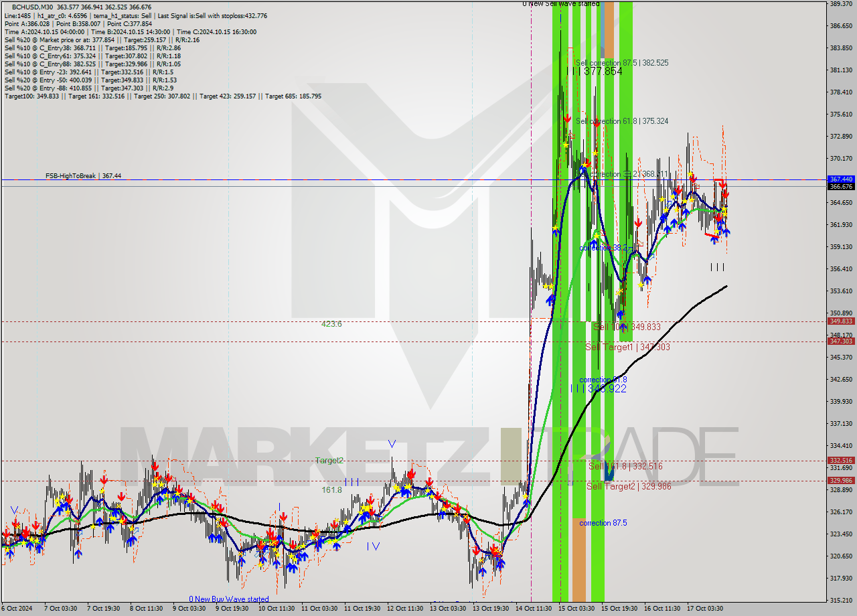The width and height of the screenshot is (857, 616).
Task: Click the green 'Target2' label
Action: point(329,461)
